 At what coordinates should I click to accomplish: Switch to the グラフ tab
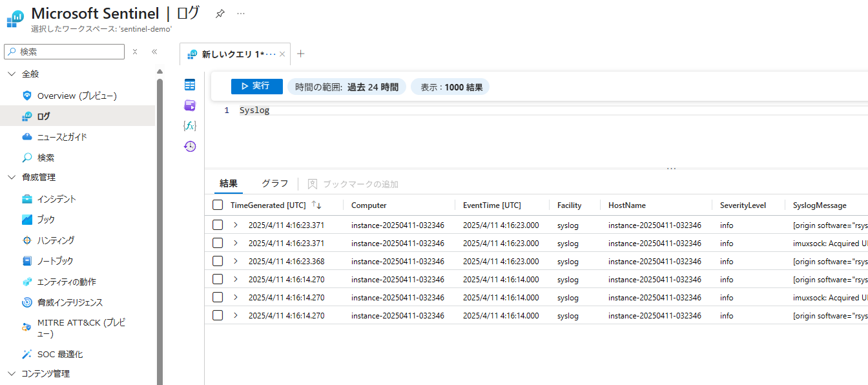[x=275, y=183]
